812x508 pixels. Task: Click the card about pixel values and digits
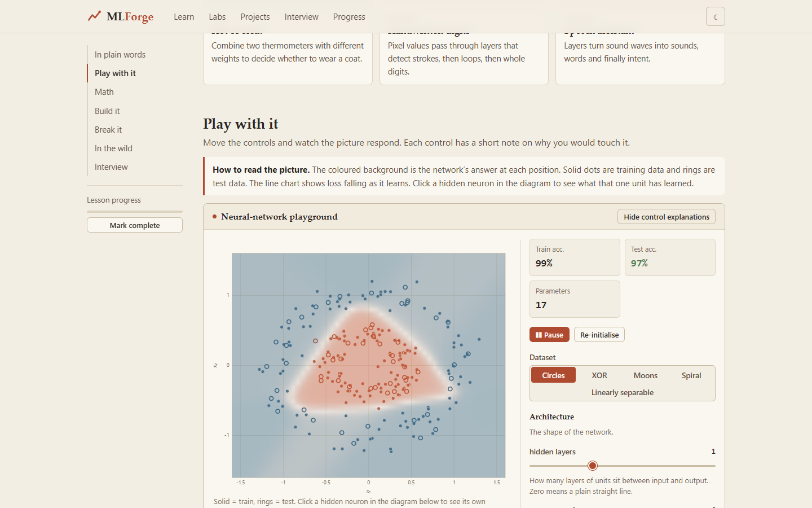point(464,59)
